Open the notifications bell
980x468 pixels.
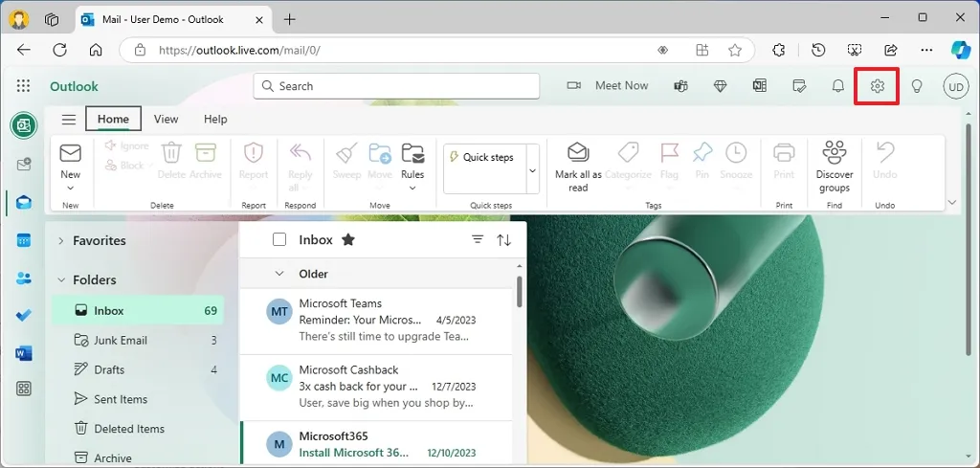(837, 86)
